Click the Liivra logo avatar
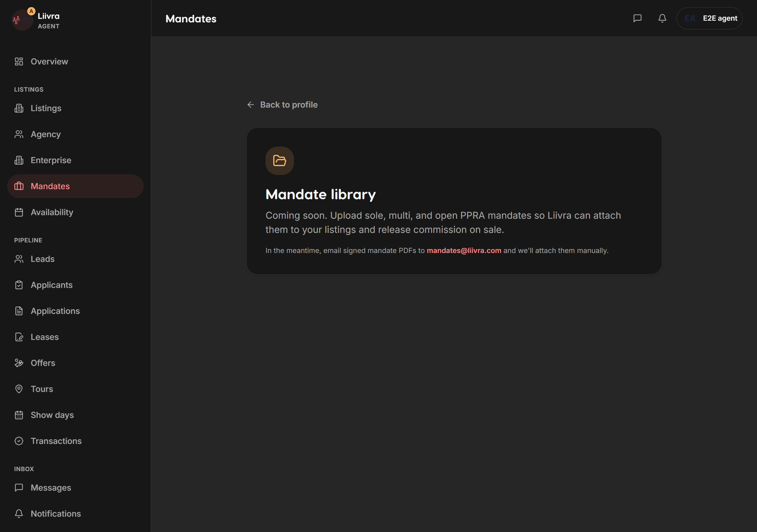The image size is (757, 532). point(22,20)
